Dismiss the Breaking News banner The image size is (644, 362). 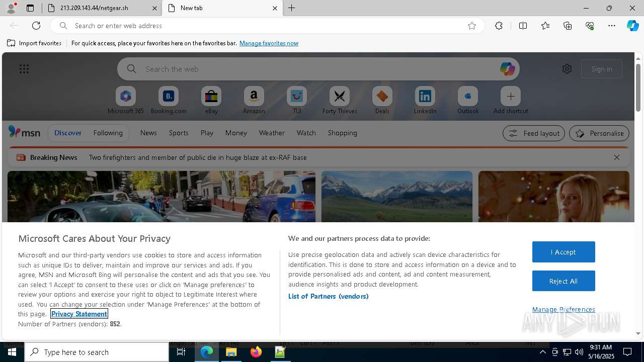coord(617,157)
